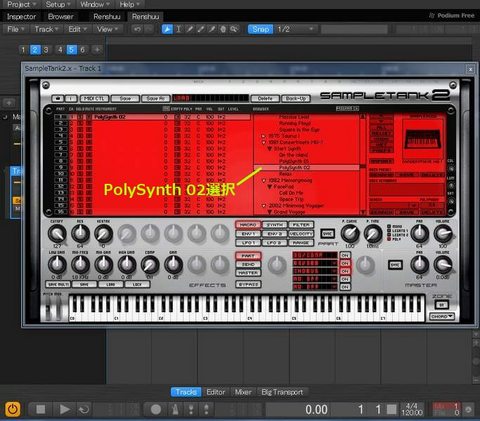This screenshot has height=421, width=480.
Task: Click the orange power button
Action: point(13,409)
